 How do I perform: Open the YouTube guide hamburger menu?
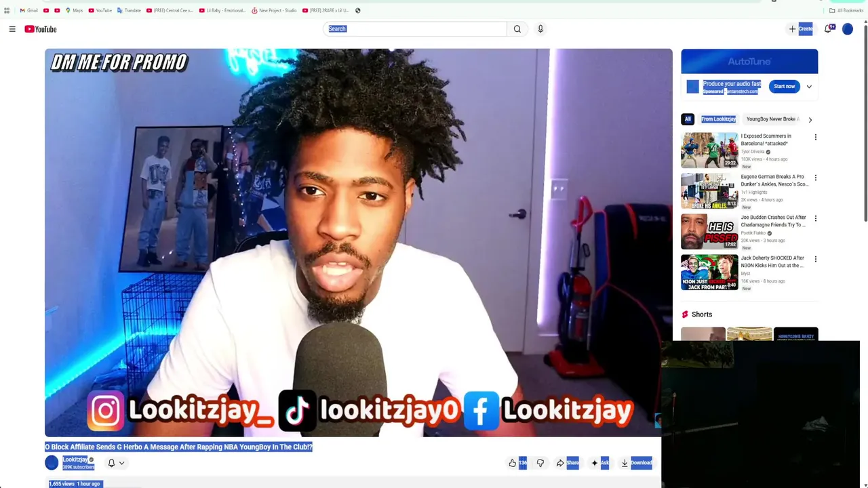click(12, 29)
